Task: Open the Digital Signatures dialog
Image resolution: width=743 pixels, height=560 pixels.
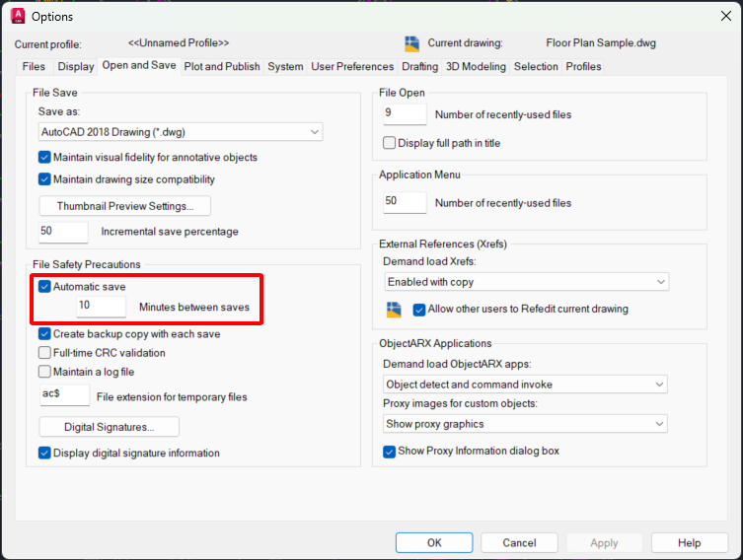Action: (109, 427)
